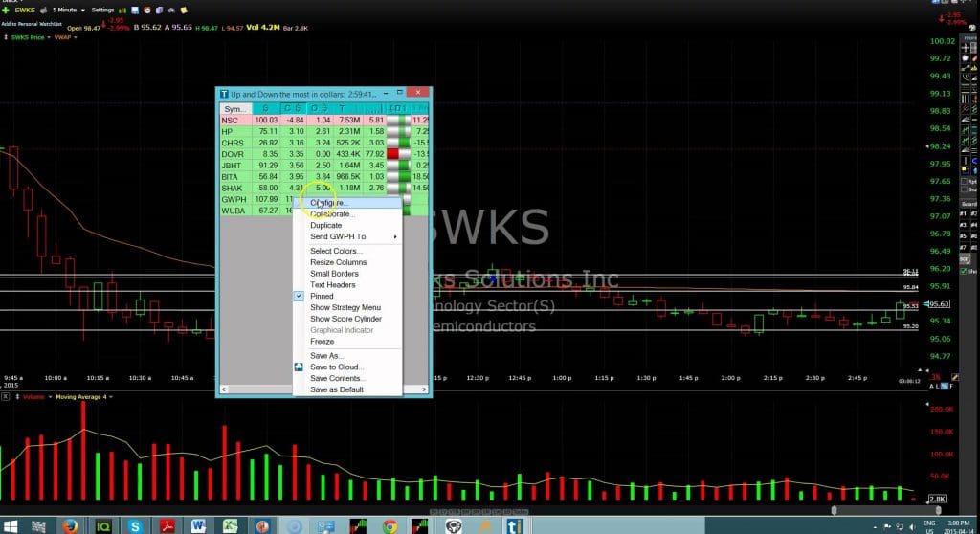Uncheck the Pinned menu option
980x534 pixels.
pyautogui.click(x=347, y=296)
